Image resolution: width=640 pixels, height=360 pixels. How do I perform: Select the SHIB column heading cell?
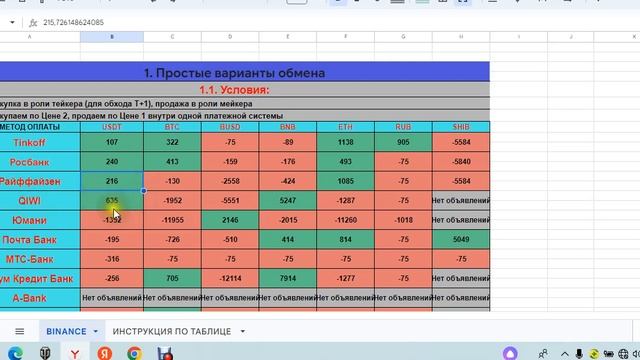click(461, 127)
